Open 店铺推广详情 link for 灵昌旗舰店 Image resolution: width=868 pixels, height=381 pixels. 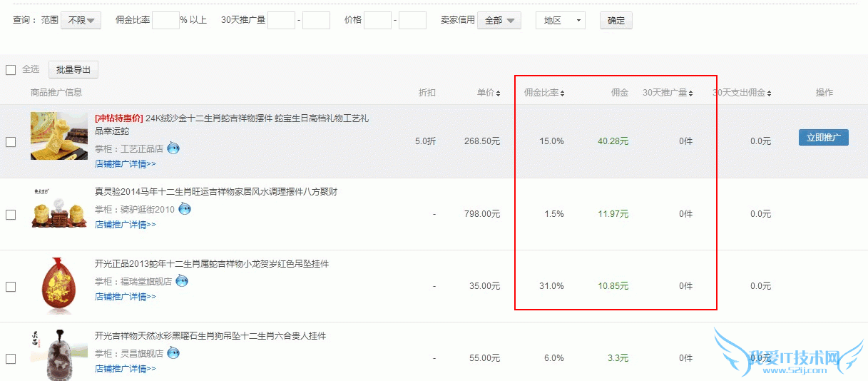(x=126, y=369)
